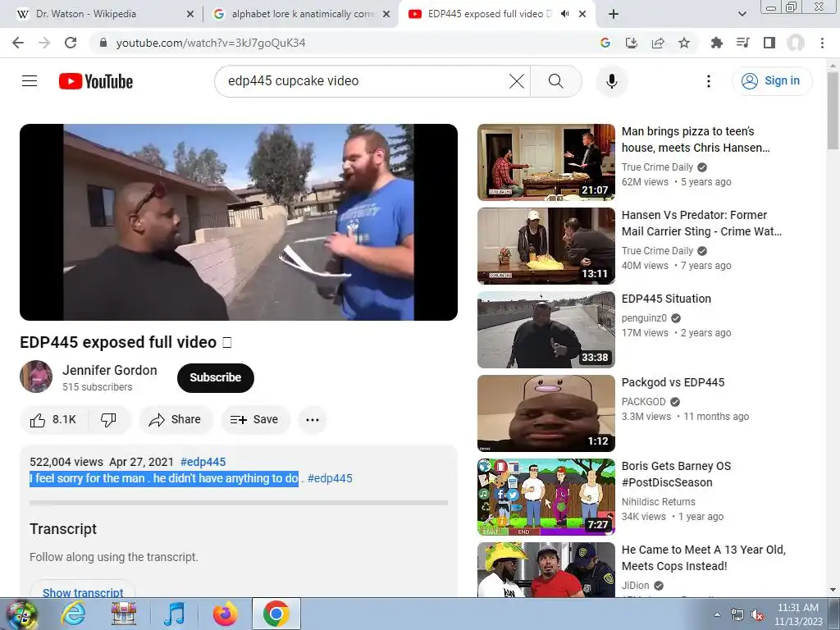Open the YouTube hamburger guide menu
Screen dimensions: 840x630
pos(30,81)
